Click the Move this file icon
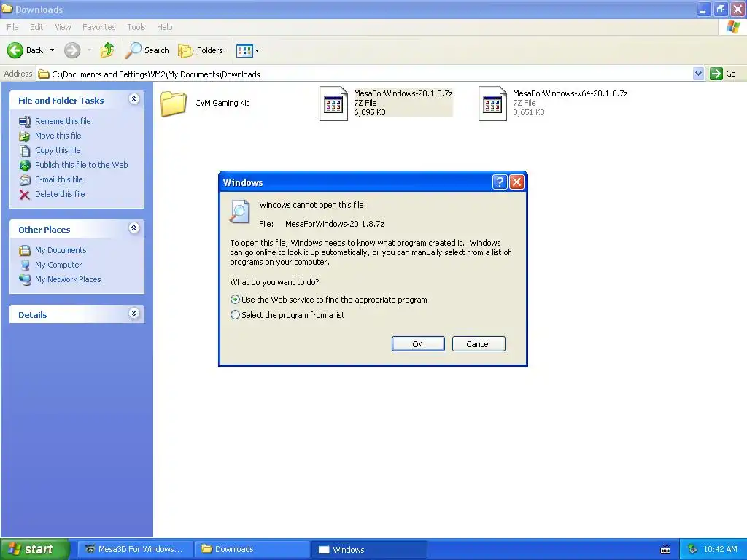This screenshot has width=747, height=560. coord(25,136)
